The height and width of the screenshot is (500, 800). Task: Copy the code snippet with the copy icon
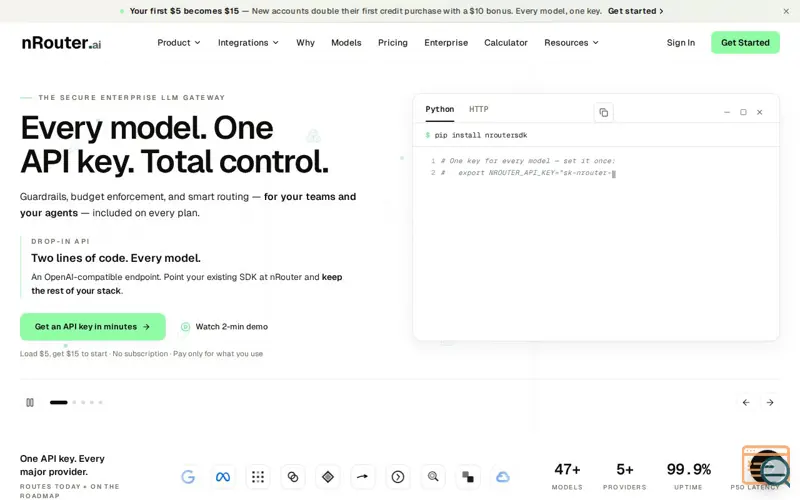(x=604, y=112)
